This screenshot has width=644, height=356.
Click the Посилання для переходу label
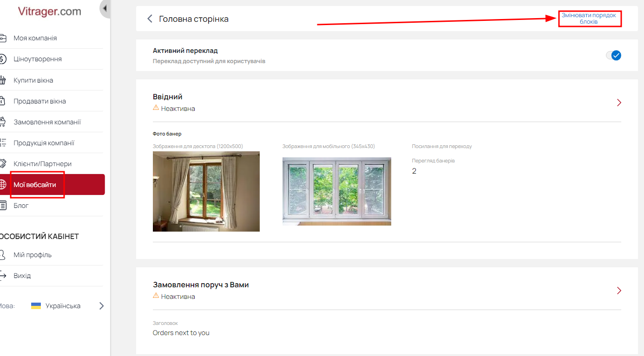(x=442, y=146)
